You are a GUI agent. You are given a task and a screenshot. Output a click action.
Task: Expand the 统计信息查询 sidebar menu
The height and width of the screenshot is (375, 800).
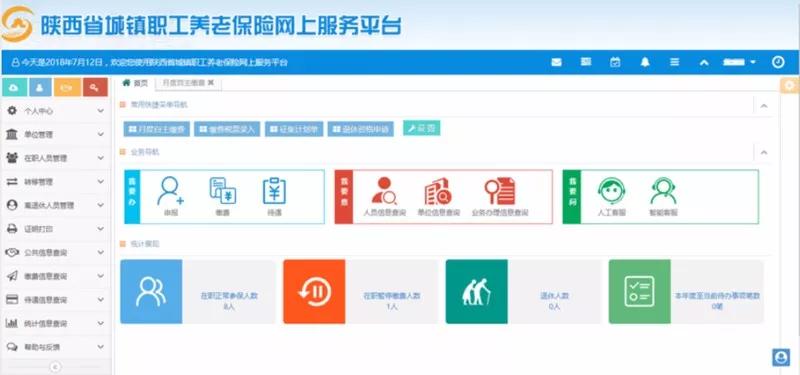55,323
